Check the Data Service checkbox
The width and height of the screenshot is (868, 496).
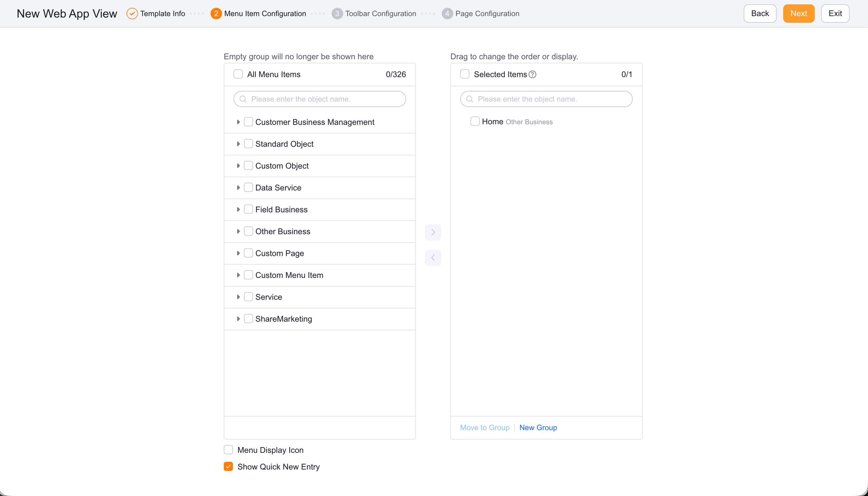(248, 187)
